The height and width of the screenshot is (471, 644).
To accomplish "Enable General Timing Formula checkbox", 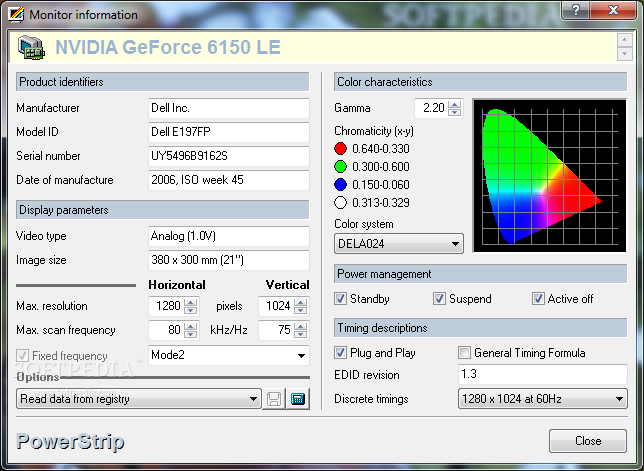I will pyautogui.click(x=465, y=352).
